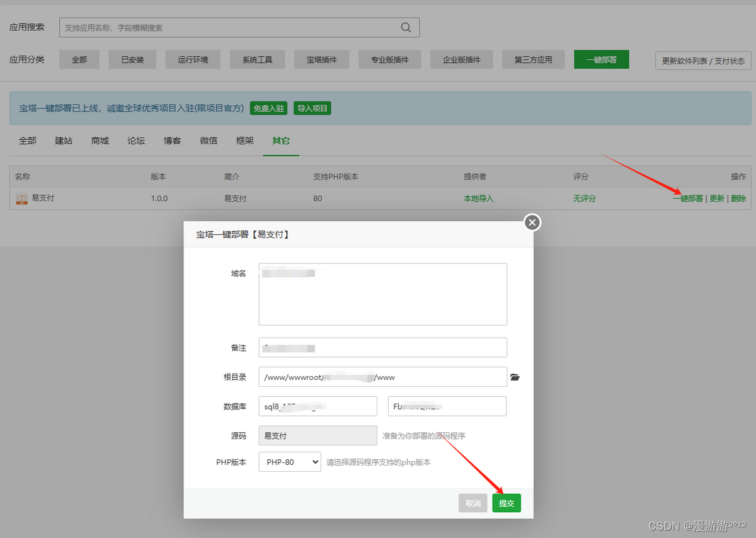Click the 免费入驻 button
The image size is (756, 538).
[x=269, y=108]
